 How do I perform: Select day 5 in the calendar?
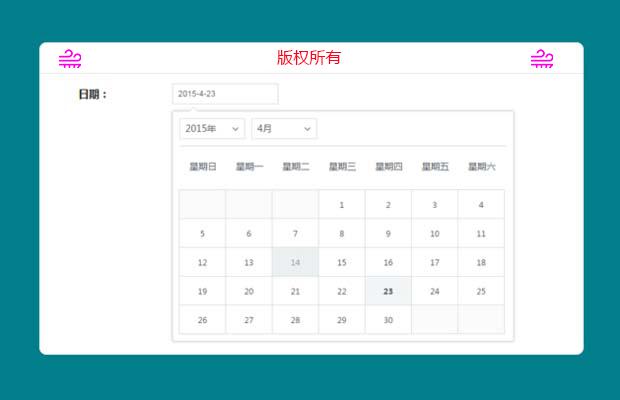point(202,234)
